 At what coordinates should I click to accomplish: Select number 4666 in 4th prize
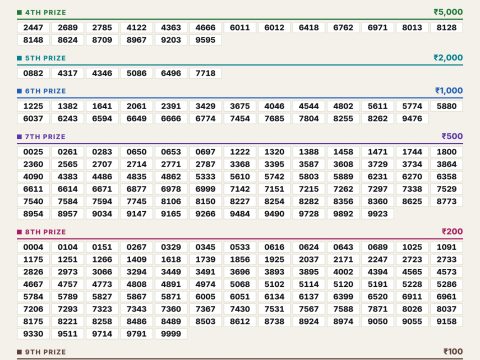coord(205,28)
